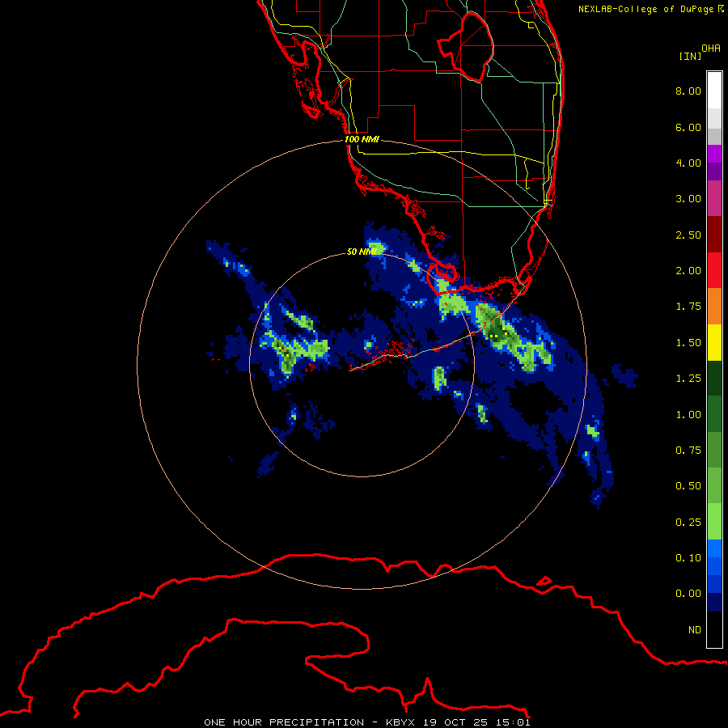
Task: Click the ONE HOUR PRECIPITATION title caption
Action: [x=366, y=722]
